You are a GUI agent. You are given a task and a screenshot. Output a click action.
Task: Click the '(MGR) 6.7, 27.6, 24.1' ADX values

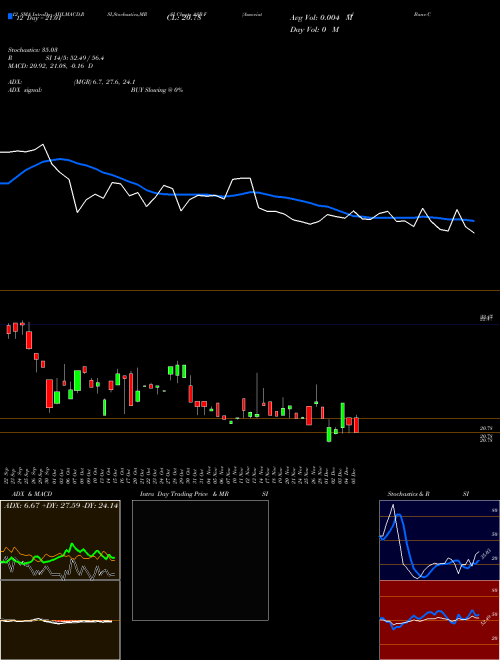[x=104, y=82]
